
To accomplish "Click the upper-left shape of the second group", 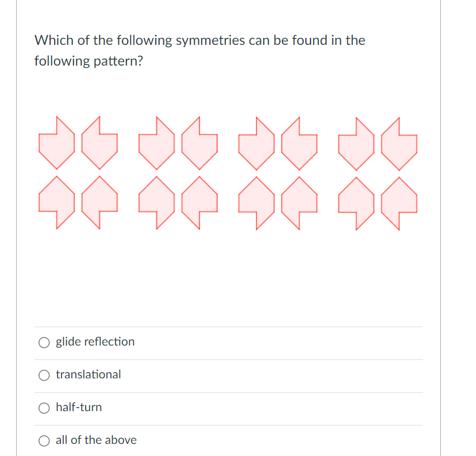I will (156, 143).
